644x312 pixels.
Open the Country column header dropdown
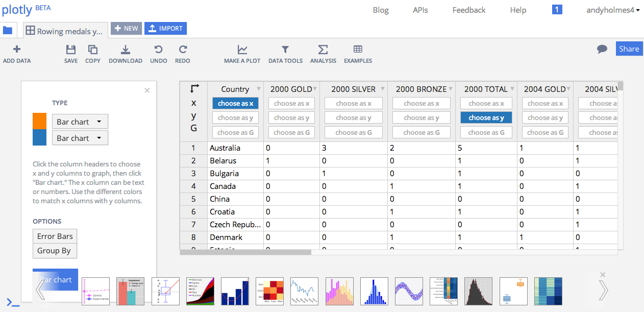click(258, 88)
